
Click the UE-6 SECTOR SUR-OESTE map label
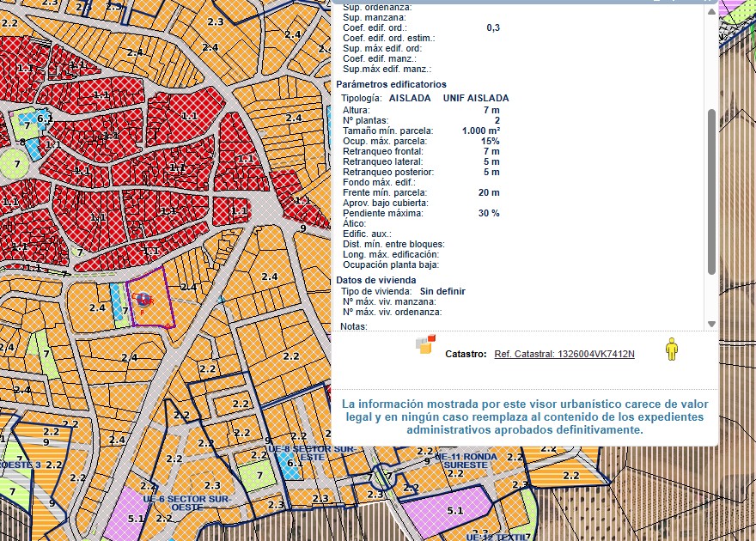(189, 502)
